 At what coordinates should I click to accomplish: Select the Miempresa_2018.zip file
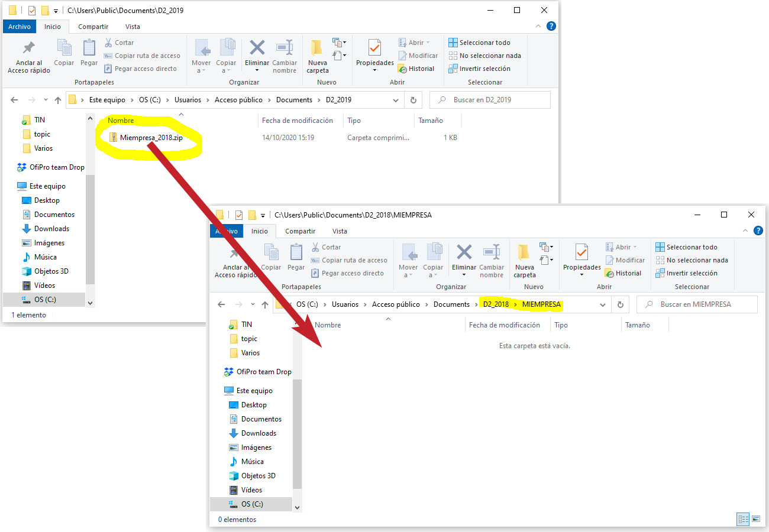151,138
